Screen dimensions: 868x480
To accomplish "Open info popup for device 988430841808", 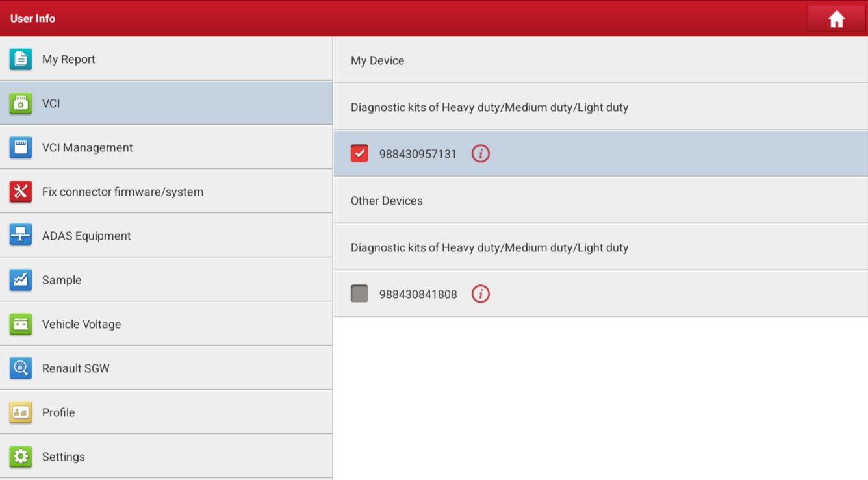I will [x=480, y=294].
